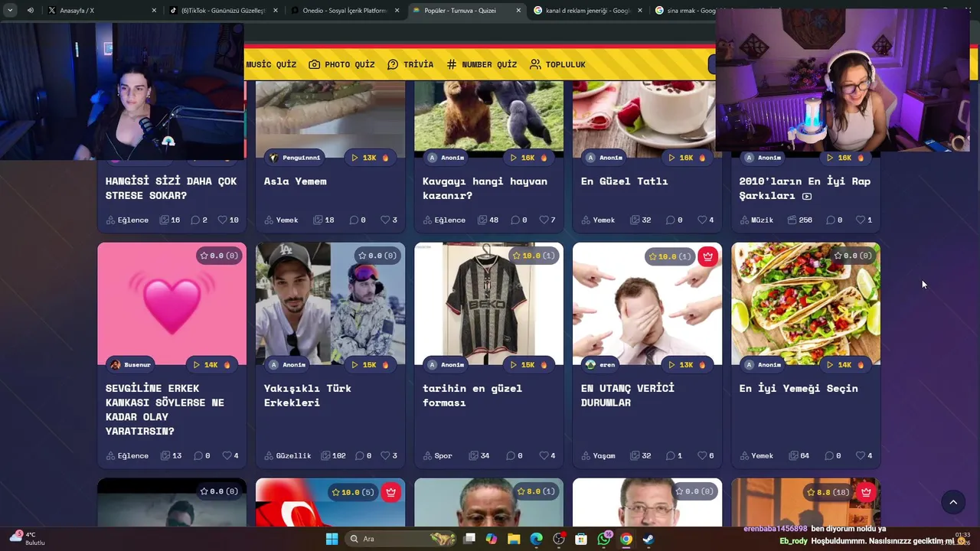Click the crown icon on the 8.8 rated card

866,492
